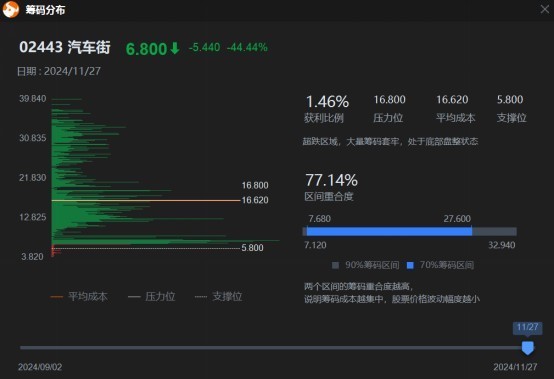This screenshot has width=554, height=379.
Task: Click the 5.800 support level label
Action: coord(252,248)
